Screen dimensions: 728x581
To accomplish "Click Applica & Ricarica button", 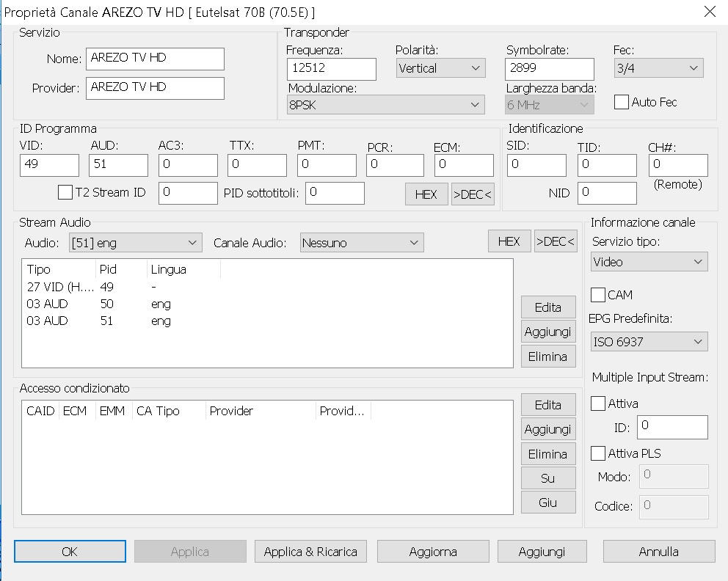I will tap(310, 552).
